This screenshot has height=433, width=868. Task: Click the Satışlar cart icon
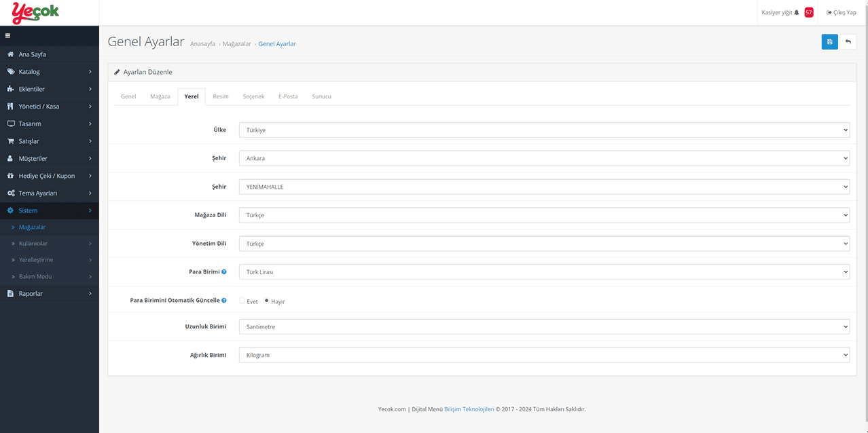pos(11,141)
